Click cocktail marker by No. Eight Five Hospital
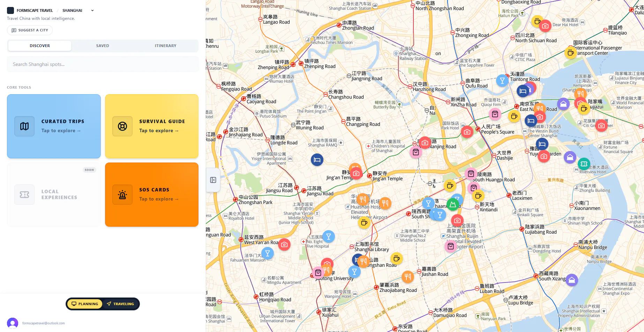 pyautogui.click(x=329, y=237)
